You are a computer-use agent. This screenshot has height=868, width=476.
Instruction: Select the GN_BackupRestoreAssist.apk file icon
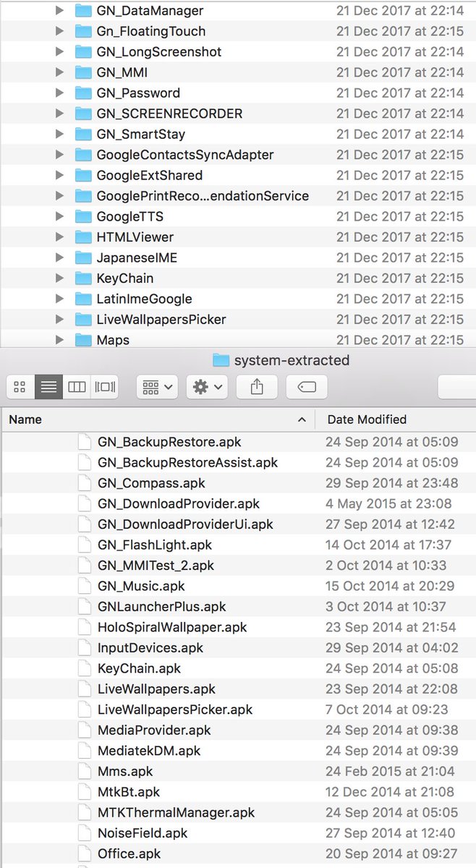click(85, 462)
